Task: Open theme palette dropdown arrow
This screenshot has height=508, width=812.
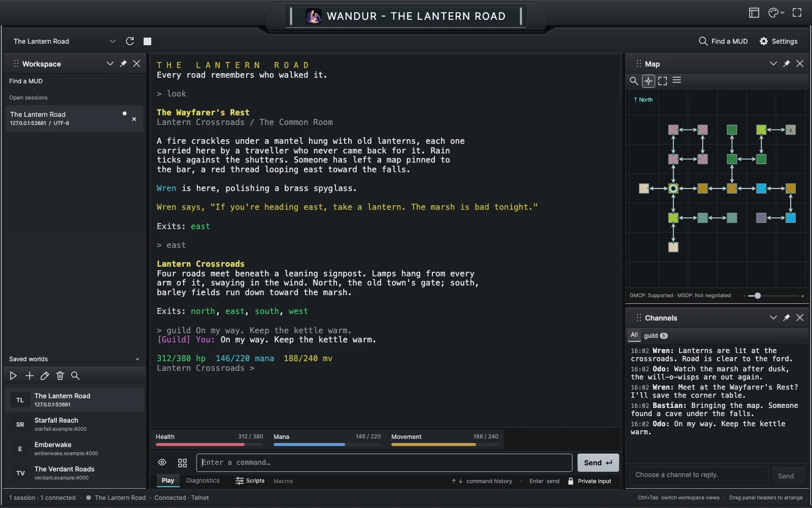Action: pyautogui.click(x=783, y=13)
